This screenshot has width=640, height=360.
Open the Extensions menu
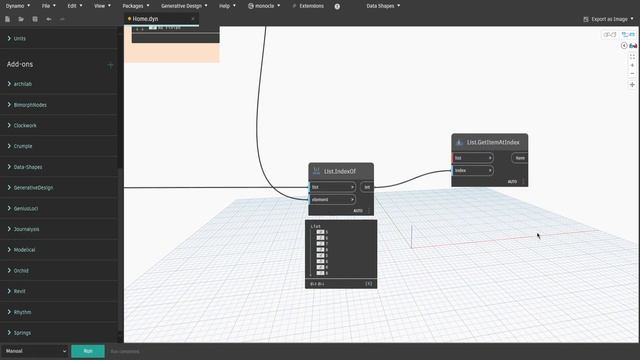(x=308, y=6)
